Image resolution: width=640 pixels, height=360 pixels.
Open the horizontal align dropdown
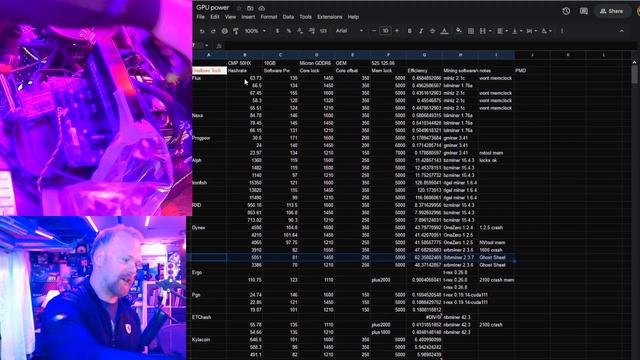[x=502, y=31]
